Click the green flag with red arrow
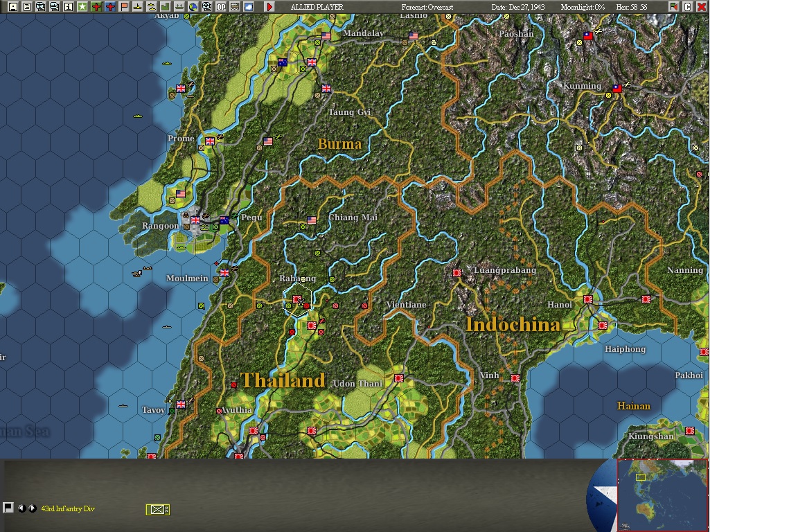The height and width of the screenshot is (532, 798). [x=674, y=7]
